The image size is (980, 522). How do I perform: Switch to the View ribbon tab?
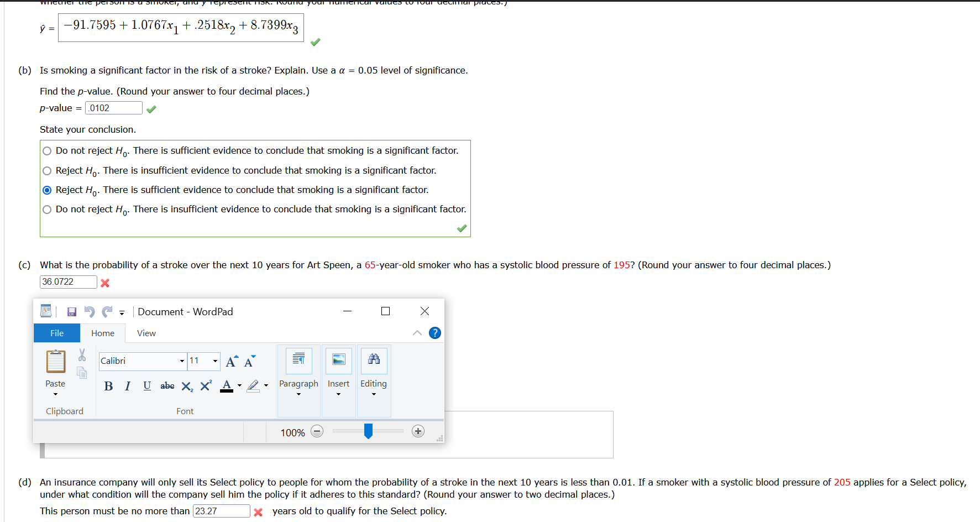point(146,333)
